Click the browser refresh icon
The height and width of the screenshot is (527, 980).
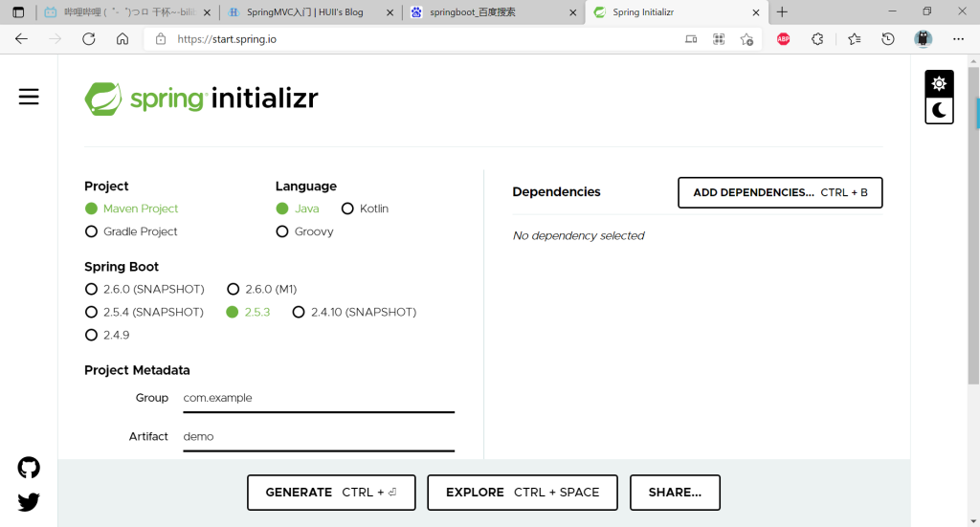click(x=89, y=39)
